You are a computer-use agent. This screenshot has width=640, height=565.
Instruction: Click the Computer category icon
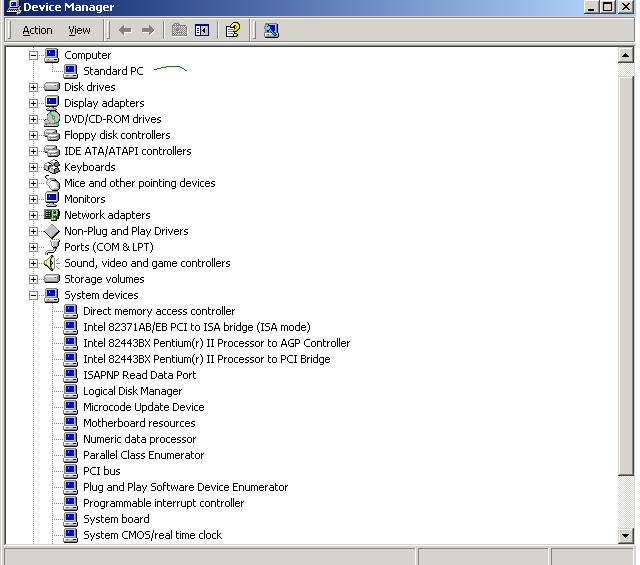pos(51,55)
